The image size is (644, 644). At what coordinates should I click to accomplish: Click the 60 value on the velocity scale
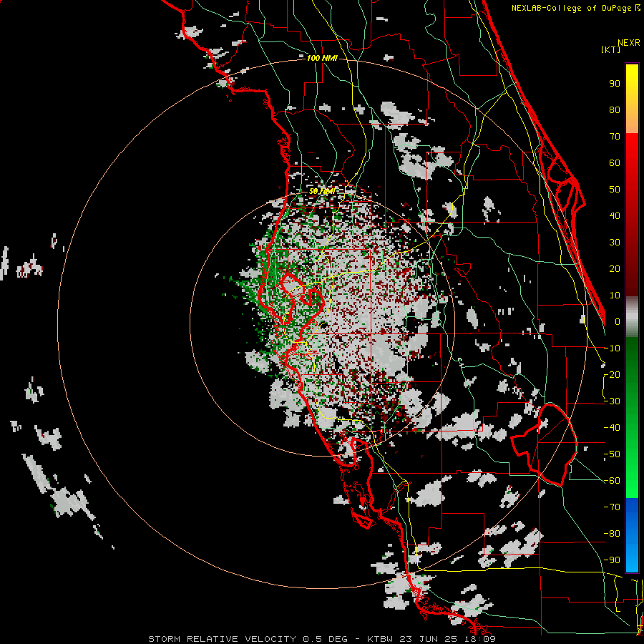615,162
